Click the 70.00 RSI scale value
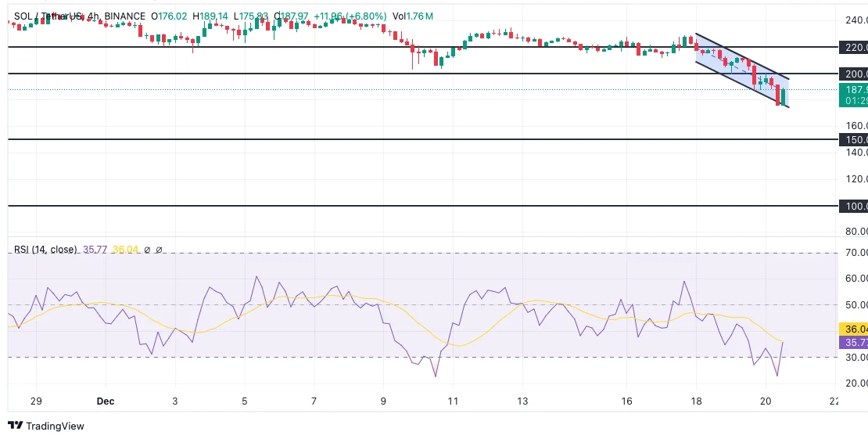The image size is (868, 439). click(x=857, y=253)
